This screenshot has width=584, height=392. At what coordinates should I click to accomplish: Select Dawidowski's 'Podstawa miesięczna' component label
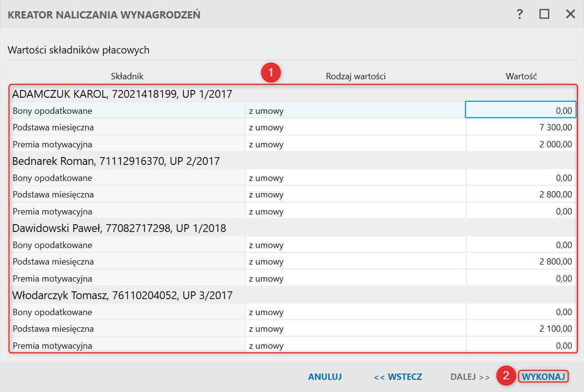click(x=53, y=262)
